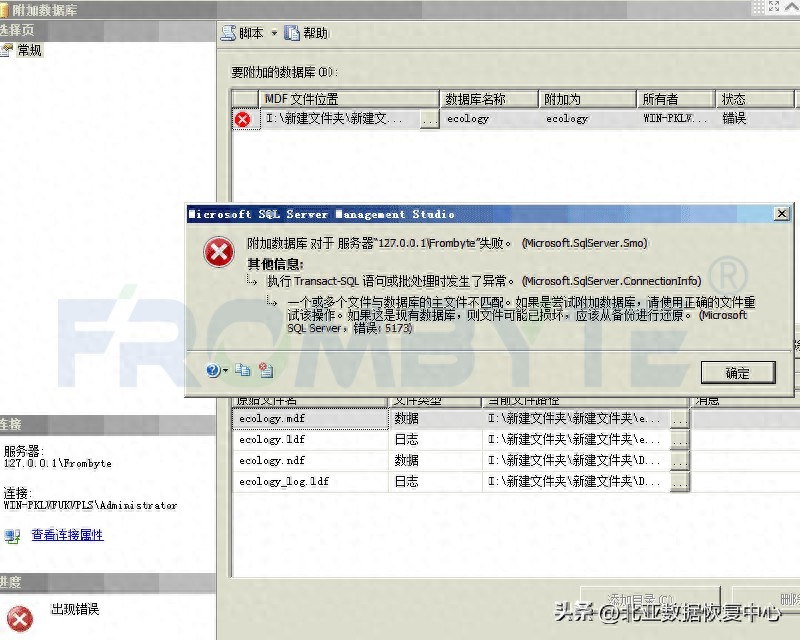
Task: Click the 添加目录 button
Action: click(x=651, y=599)
